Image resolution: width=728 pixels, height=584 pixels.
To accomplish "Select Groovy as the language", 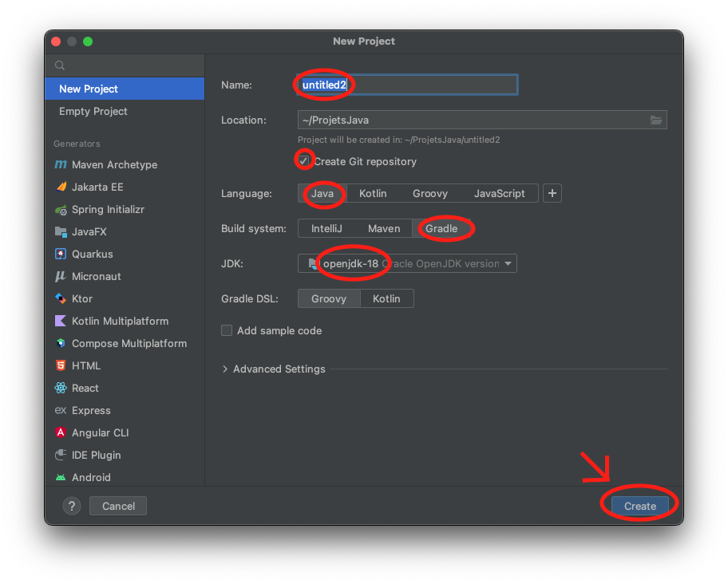I will click(430, 193).
